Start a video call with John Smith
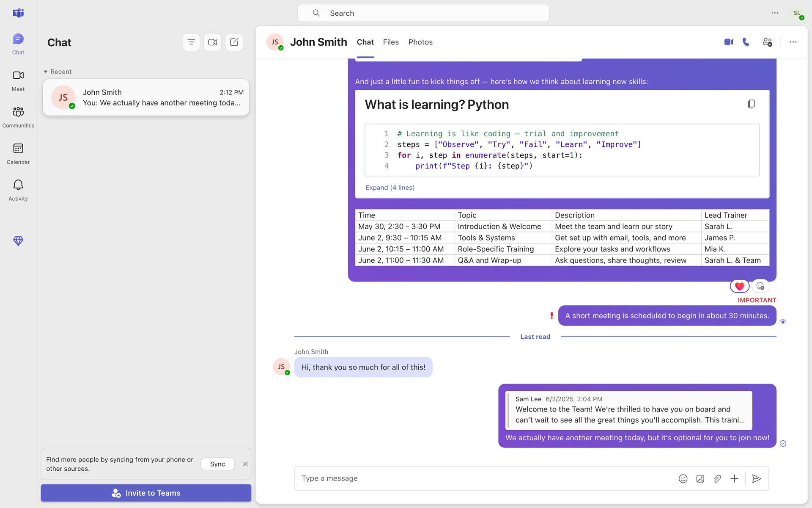This screenshot has height=508, width=812. (728, 42)
